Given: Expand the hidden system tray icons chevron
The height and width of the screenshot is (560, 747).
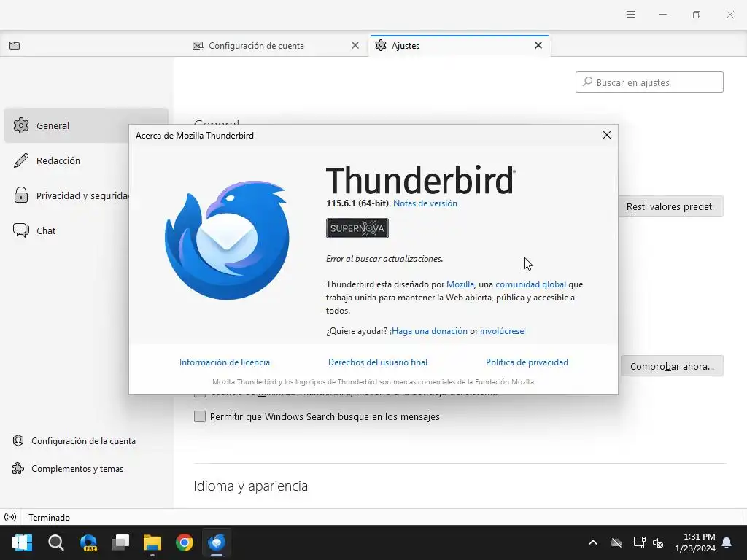Looking at the screenshot, I should click(x=593, y=542).
